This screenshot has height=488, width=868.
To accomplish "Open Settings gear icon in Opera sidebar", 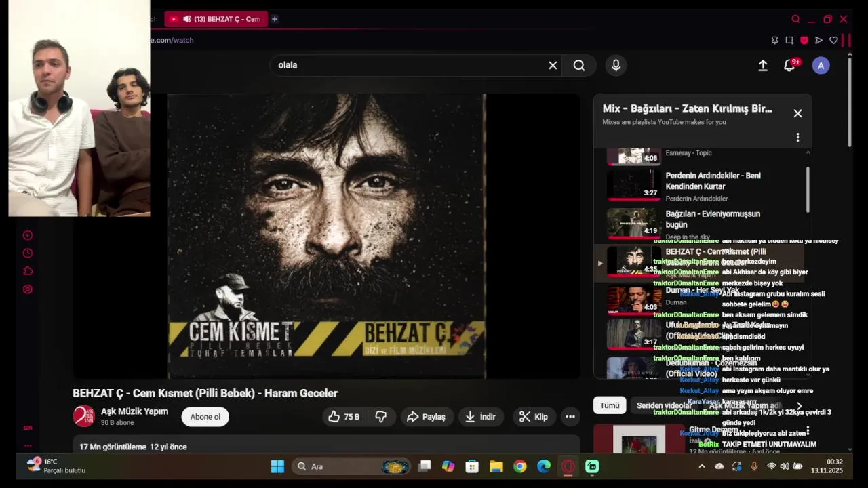I will coord(28,289).
